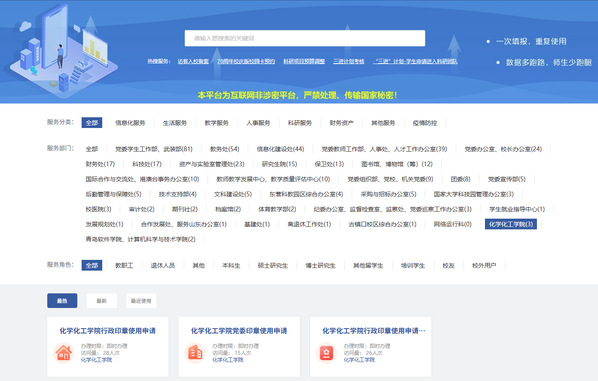The height and width of the screenshot is (381, 598).
Task: Filter by department 团委(8)
Action: pos(460,179)
